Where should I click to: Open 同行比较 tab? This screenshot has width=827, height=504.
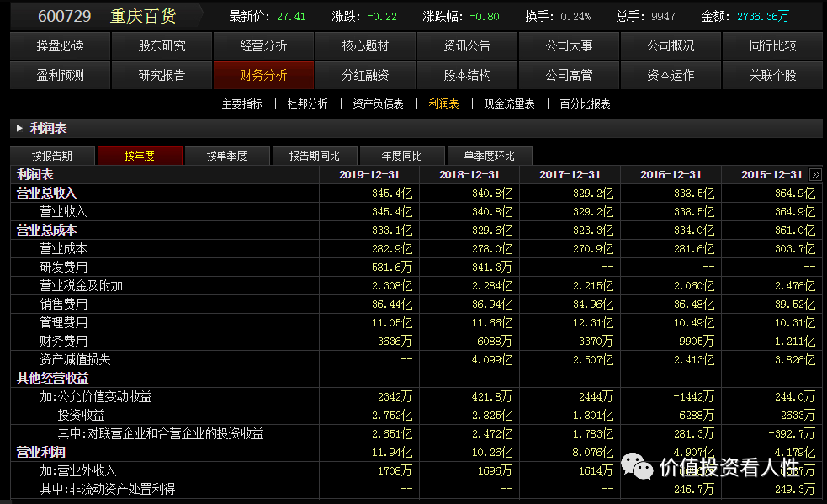772,46
